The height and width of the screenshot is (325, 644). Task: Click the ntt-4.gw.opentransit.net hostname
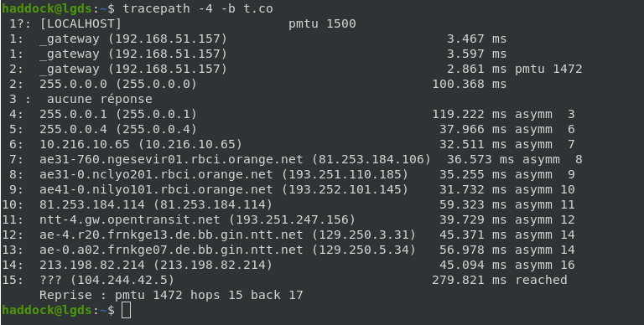click(x=130, y=220)
